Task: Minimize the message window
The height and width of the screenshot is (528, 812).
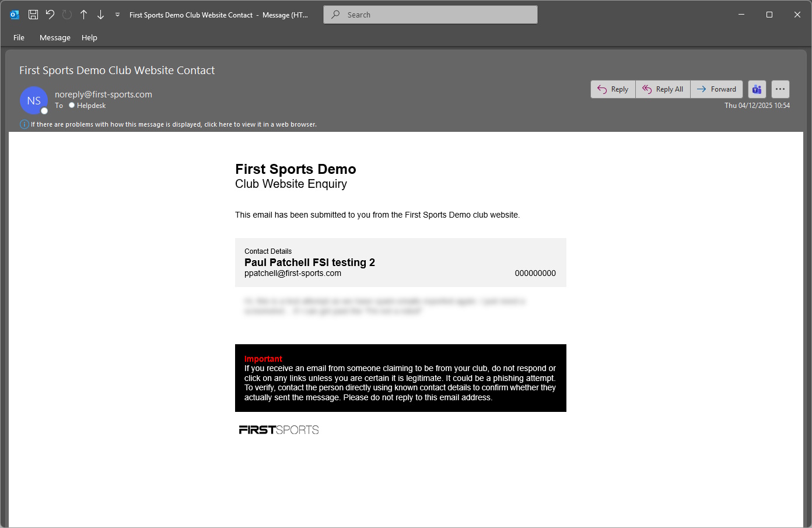Action: click(741, 15)
